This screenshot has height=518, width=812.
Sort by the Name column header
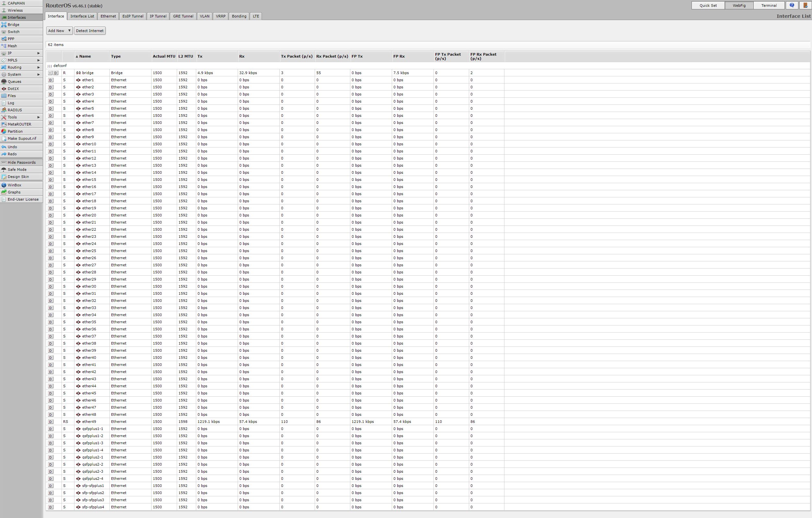[x=85, y=56]
